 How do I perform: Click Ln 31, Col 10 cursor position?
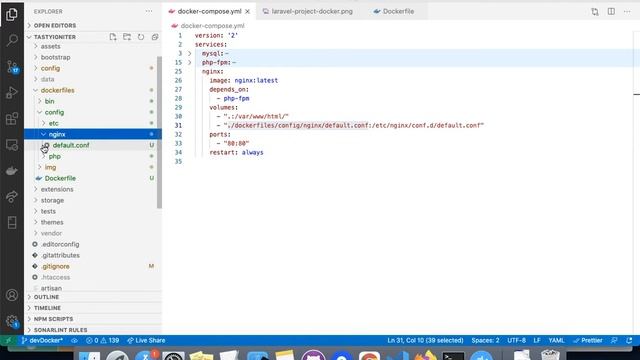tap(425, 340)
